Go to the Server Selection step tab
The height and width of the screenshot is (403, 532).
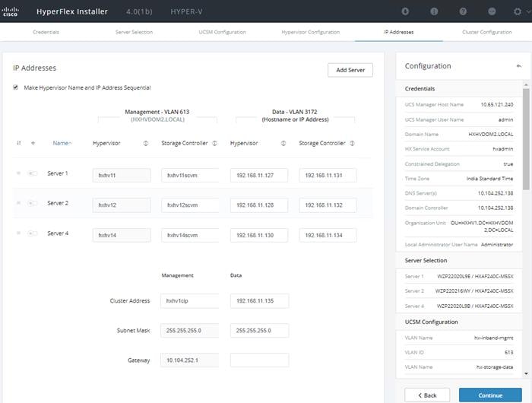pyautogui.click(x=134, y=32)
